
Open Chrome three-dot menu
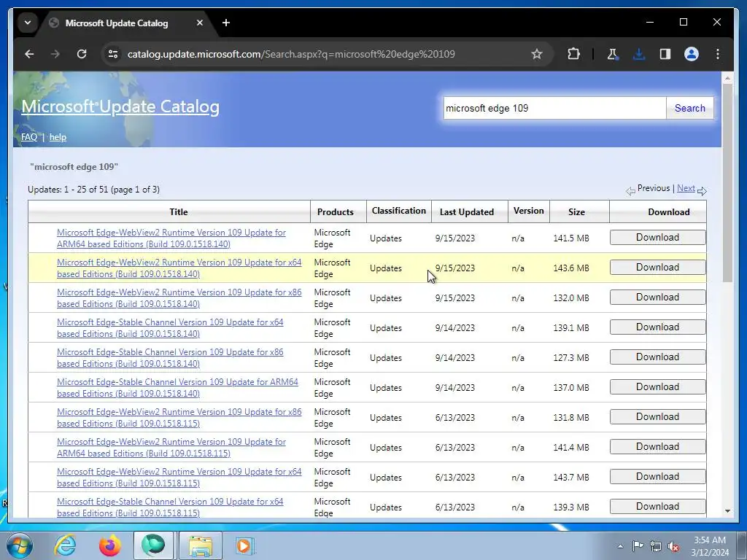pos(718,54)
